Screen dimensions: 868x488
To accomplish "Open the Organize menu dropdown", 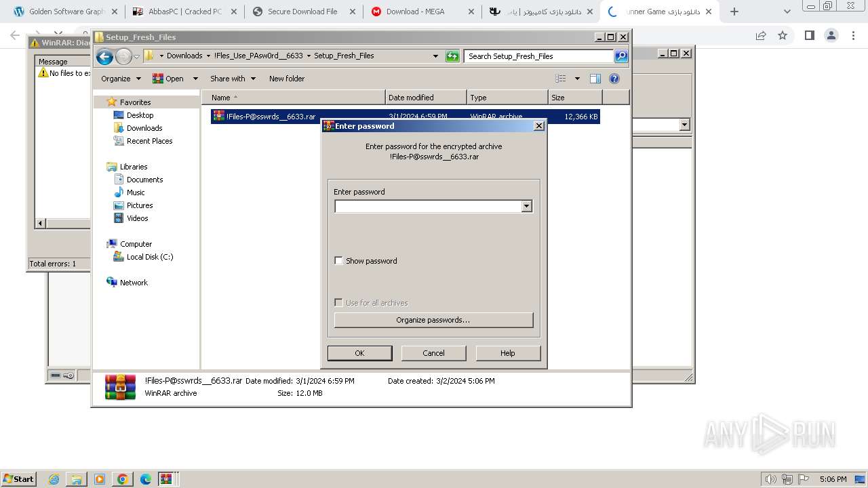I will point(121,79).
